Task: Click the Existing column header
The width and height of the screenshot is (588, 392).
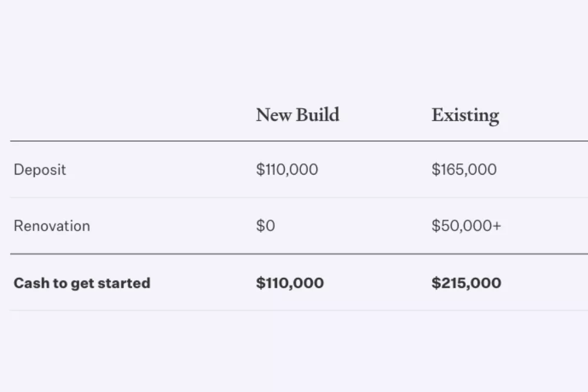Action: point(465,116)
